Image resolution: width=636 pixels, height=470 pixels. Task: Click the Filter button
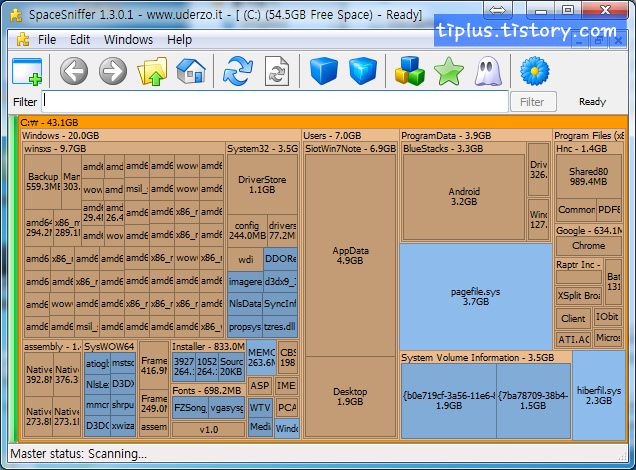(x=533, y=102)
